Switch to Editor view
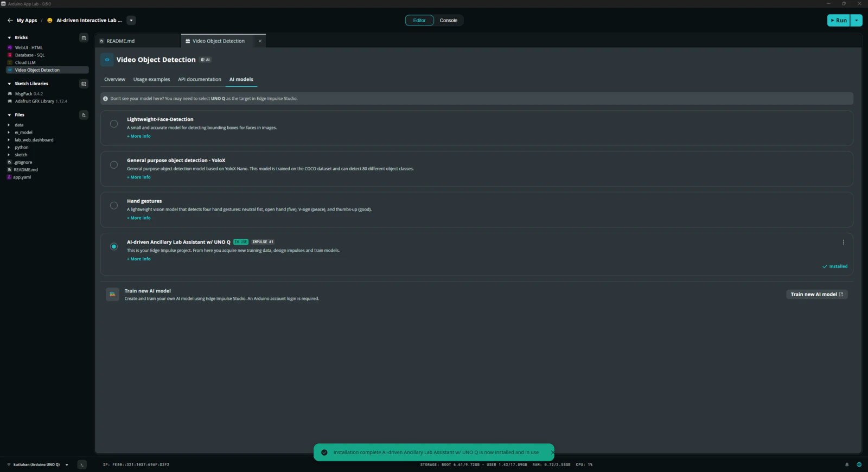This screenshot has width=868, height=472. [419, 21]
